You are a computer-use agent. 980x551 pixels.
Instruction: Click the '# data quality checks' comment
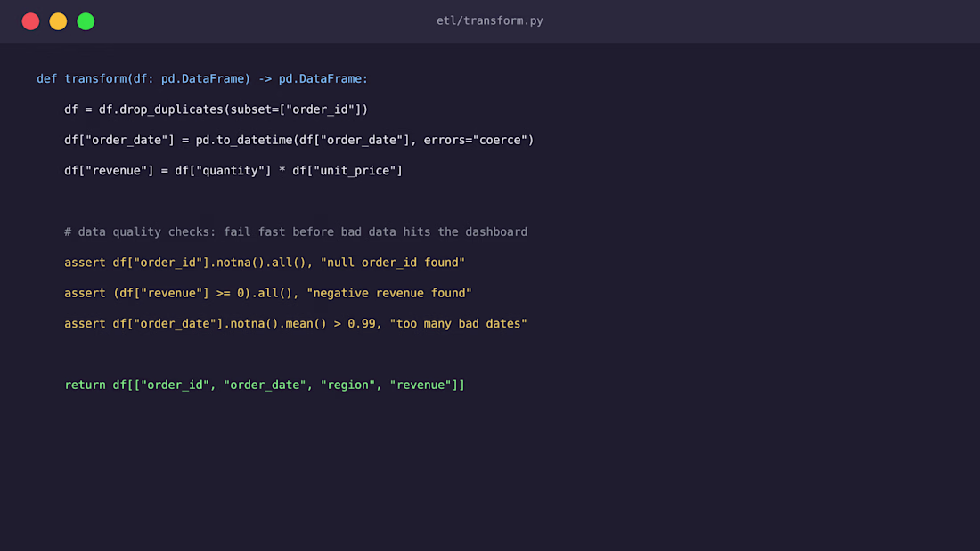[x=296, y=231]
